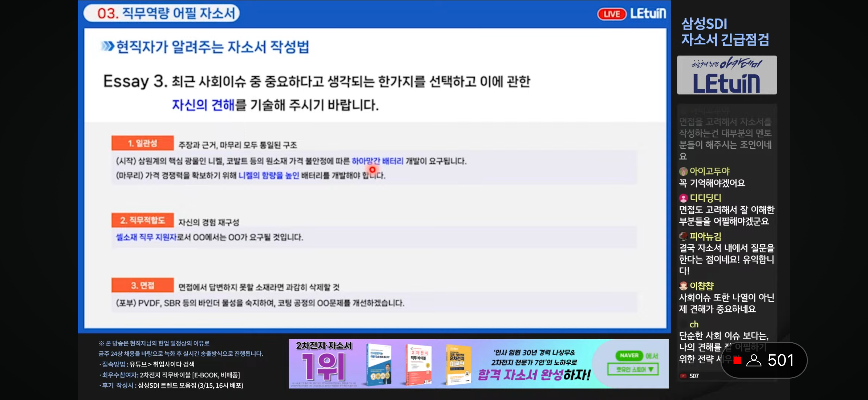Click the blue 인사담당자 book cover in the banner
Viewport: 868px width, 400px height.
(x=379, y=365)
